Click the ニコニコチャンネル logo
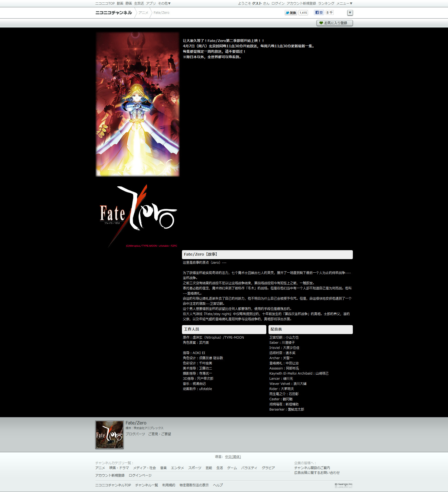Screen dimensions: 448x492 114,13
